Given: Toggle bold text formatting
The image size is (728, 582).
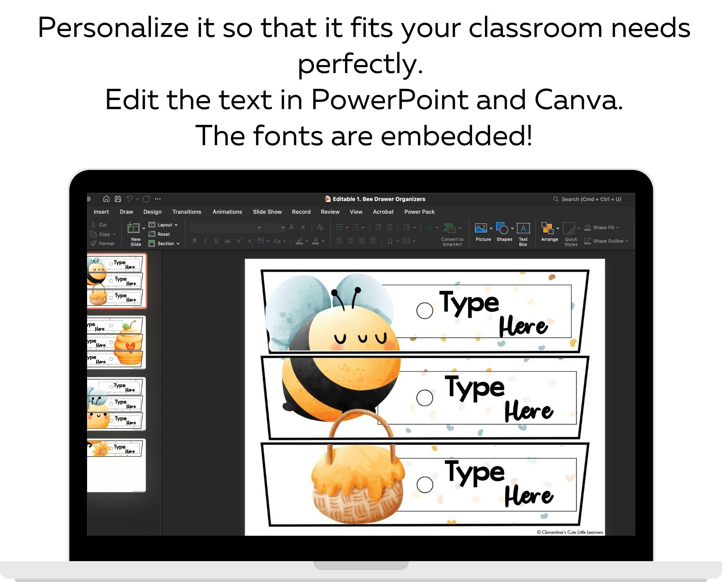Looking at the screenshot, I should 195,241.
